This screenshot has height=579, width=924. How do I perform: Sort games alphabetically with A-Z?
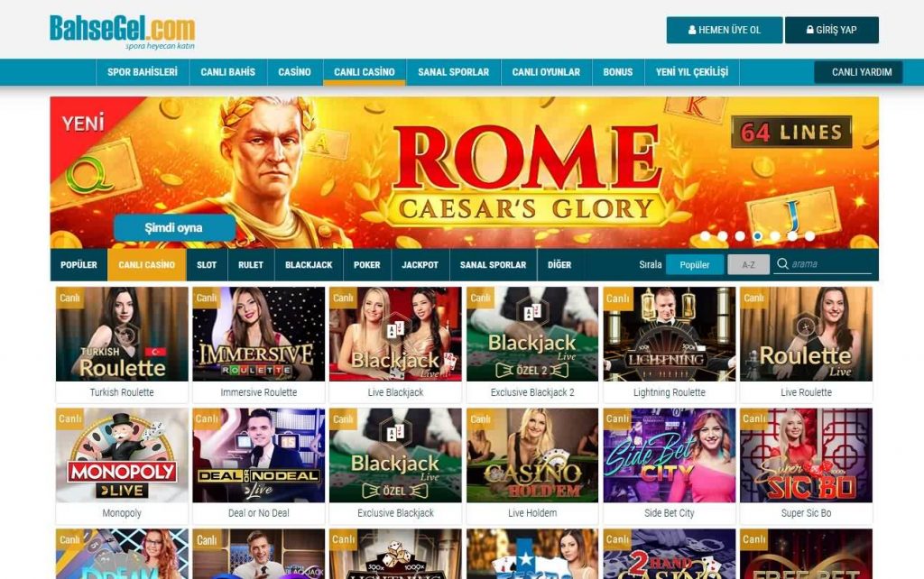point(748,264)
